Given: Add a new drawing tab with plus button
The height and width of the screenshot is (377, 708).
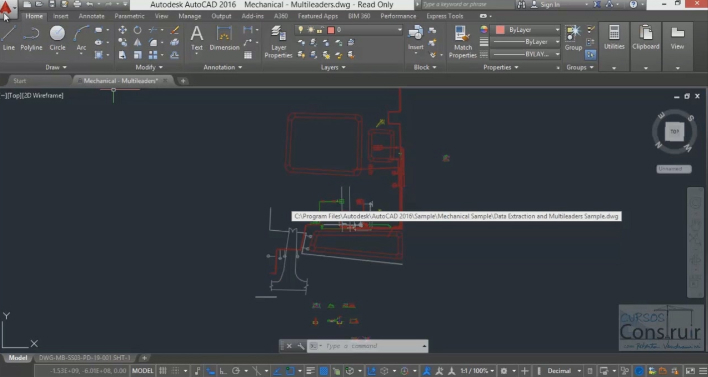Looking at the screenshot, I should [182, 81].
